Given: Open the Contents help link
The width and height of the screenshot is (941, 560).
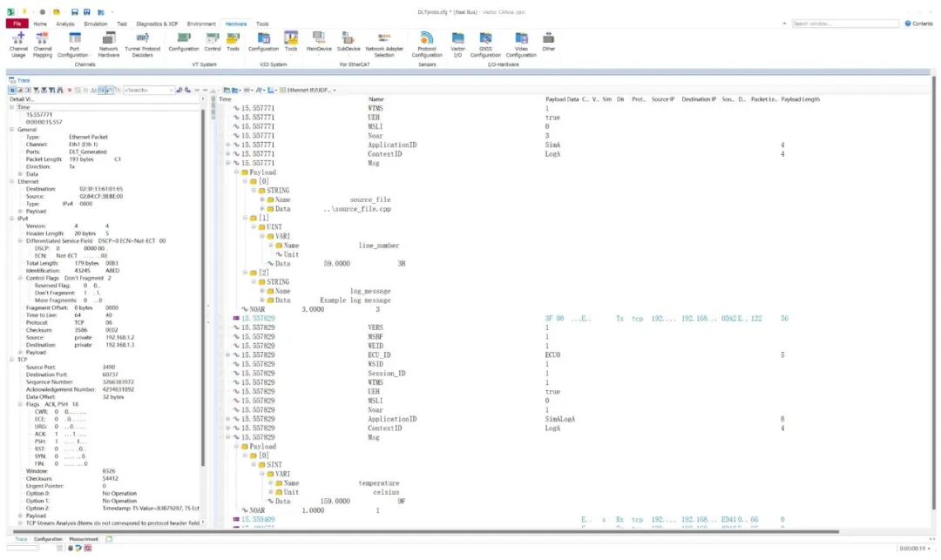Looking at the screenshot, I should (x=921, y=24).
